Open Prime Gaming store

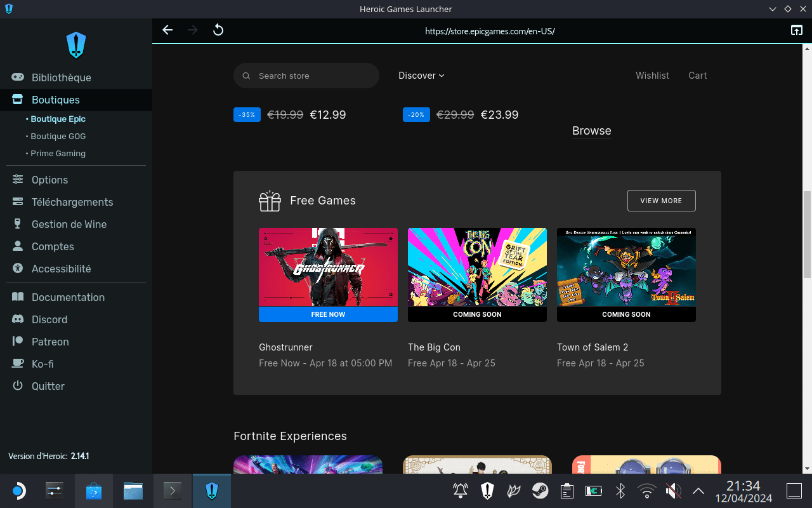tap(58, 153)
